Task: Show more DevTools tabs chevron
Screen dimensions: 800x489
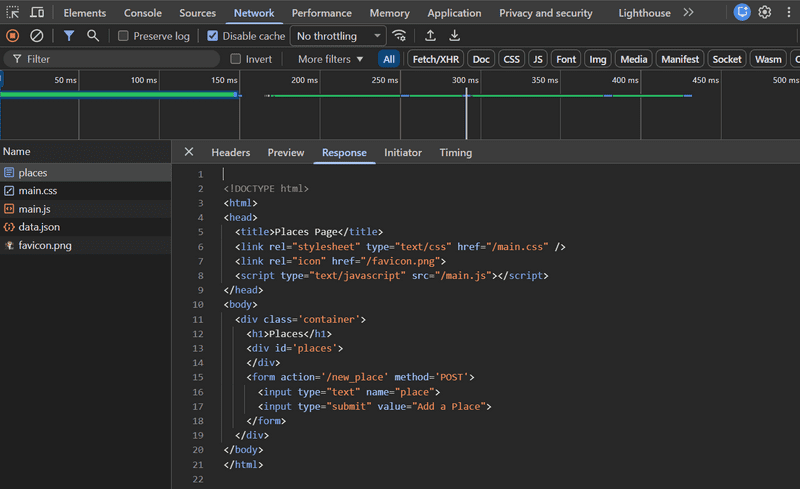Action: 688,13
